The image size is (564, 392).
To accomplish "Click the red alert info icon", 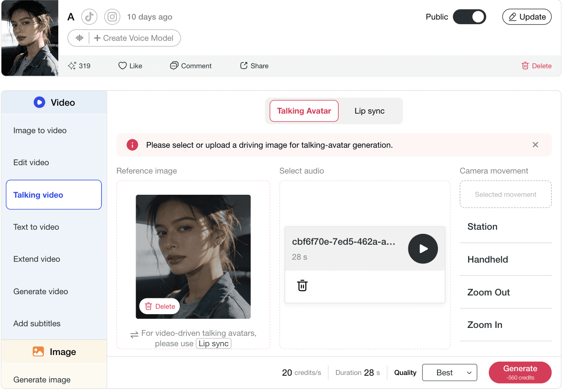I will point(132,145).
